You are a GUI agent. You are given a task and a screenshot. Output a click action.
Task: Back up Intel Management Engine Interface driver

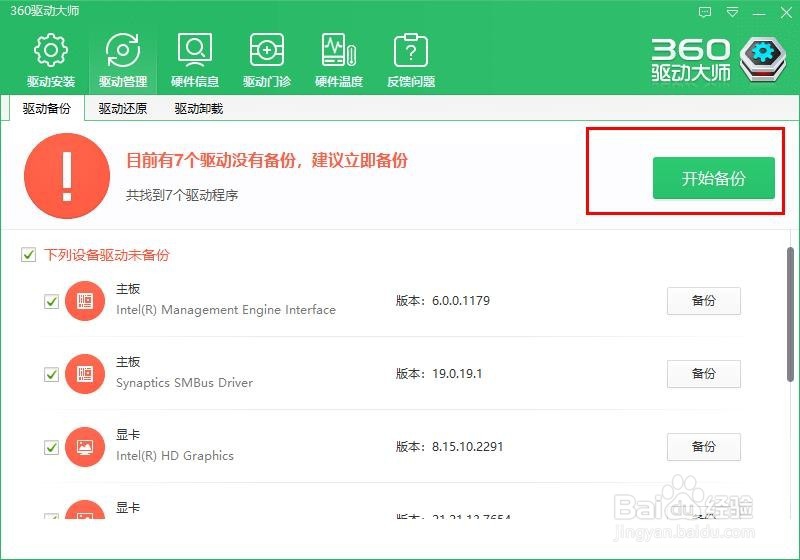[x=704, y=301]
